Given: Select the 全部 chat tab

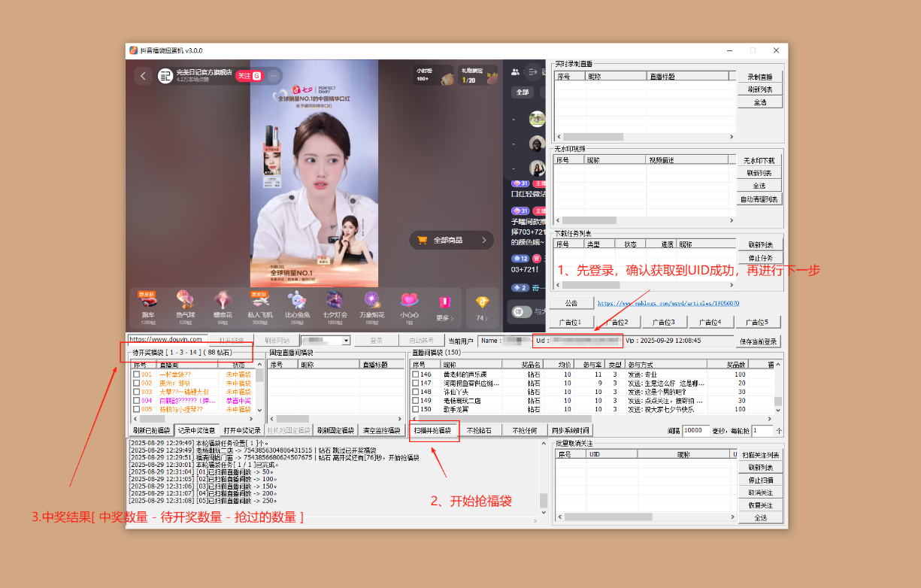Looking at the screenshot, I should coord(523,92).
